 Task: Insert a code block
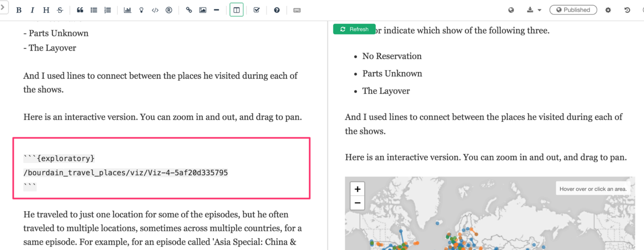point(155,10)
